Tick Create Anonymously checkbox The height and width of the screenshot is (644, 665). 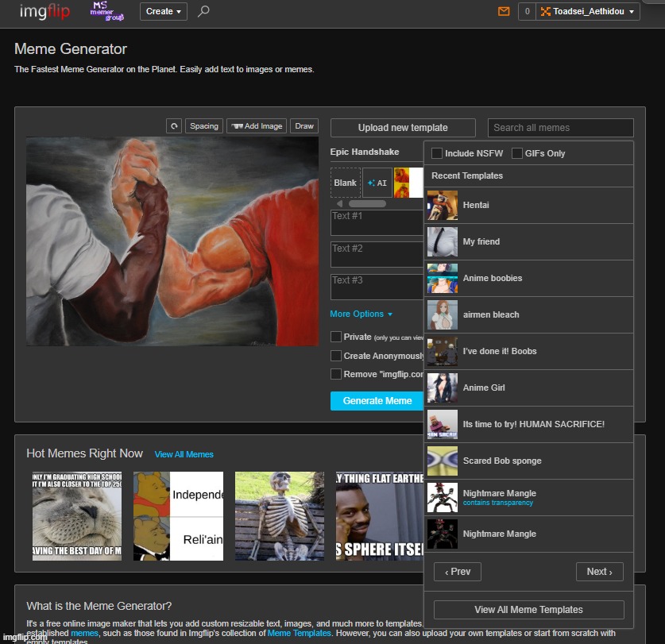click(x=336, y=356)
